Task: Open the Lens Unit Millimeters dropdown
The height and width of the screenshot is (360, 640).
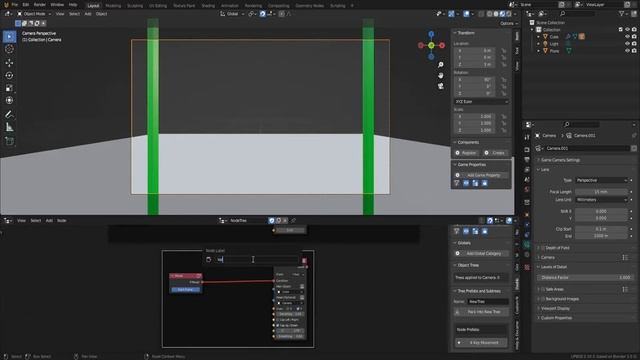Action: click(x=601, y=200)
